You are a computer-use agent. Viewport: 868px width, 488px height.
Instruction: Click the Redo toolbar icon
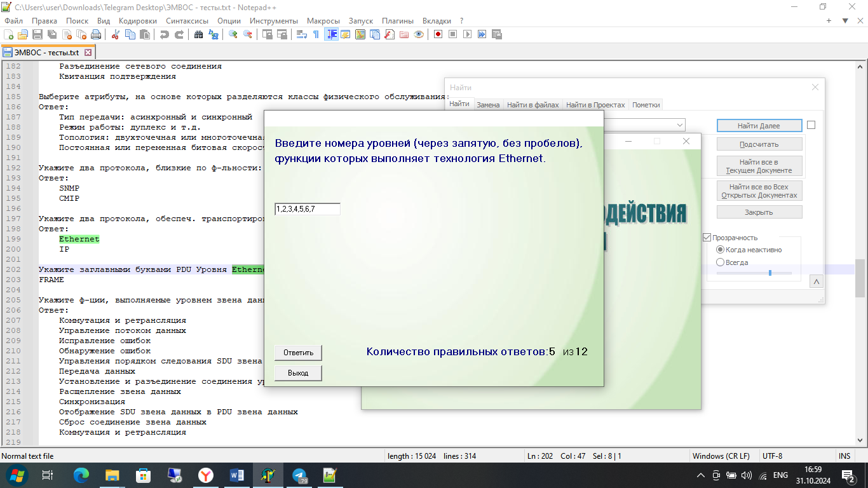[179, 34]
